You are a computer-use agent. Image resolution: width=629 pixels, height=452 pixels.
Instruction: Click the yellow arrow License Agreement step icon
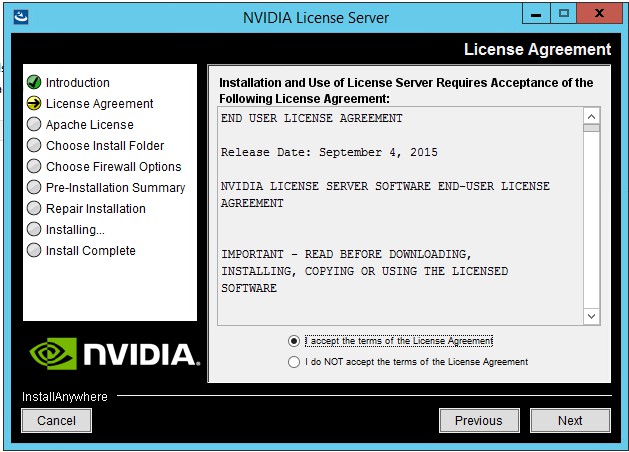pyautogui.click(x=34, y=103)
